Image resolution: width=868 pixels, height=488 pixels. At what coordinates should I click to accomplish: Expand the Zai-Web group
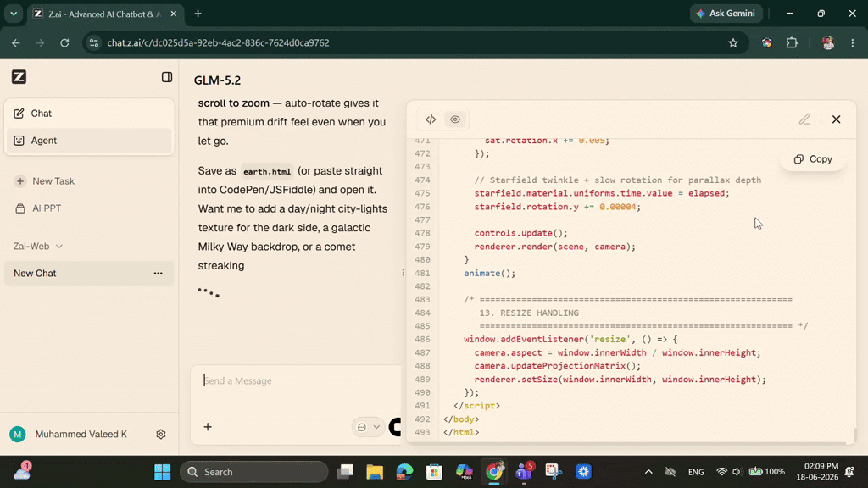tap(37, 247)
